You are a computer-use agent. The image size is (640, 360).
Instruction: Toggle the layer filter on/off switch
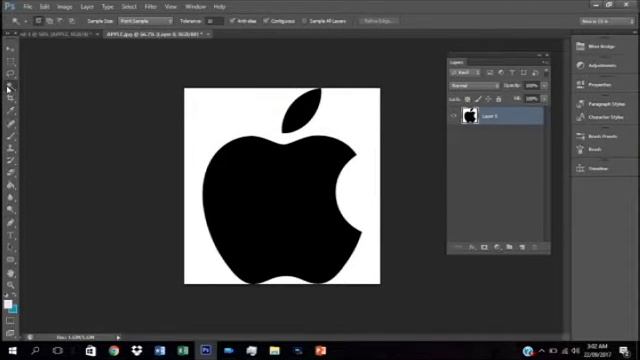click(x=546, y=73)
